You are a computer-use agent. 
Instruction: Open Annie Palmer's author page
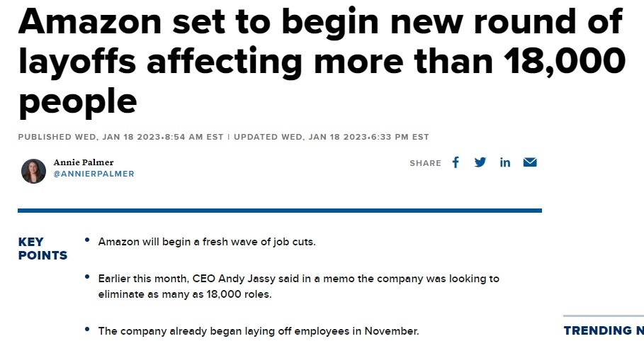pyautogui.click(x=84, y=162)
